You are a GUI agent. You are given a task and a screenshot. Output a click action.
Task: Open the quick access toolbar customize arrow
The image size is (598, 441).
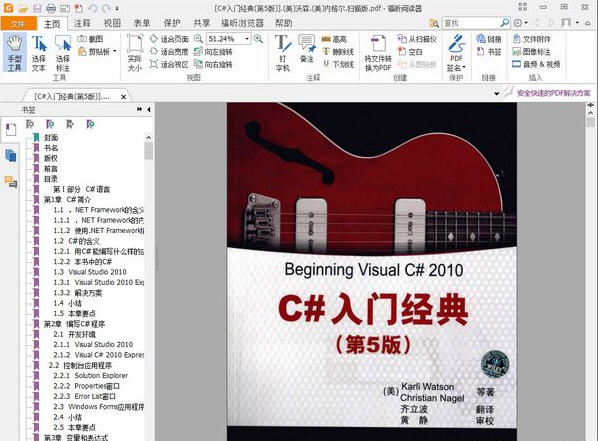(117, 8)
